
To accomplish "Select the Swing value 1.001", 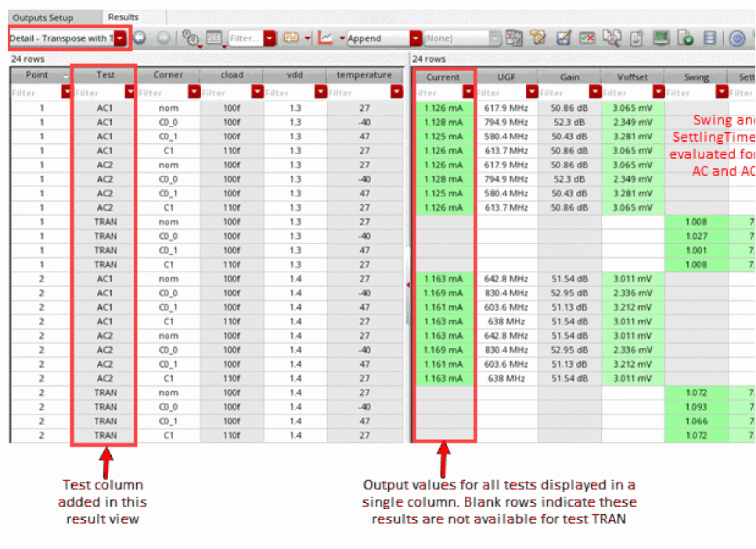I will 697,250.
